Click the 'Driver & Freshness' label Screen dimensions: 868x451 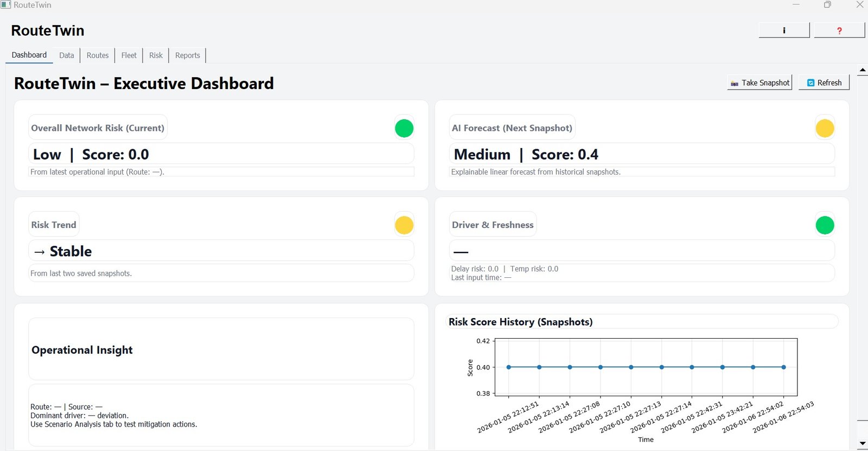tap(493, 225)
